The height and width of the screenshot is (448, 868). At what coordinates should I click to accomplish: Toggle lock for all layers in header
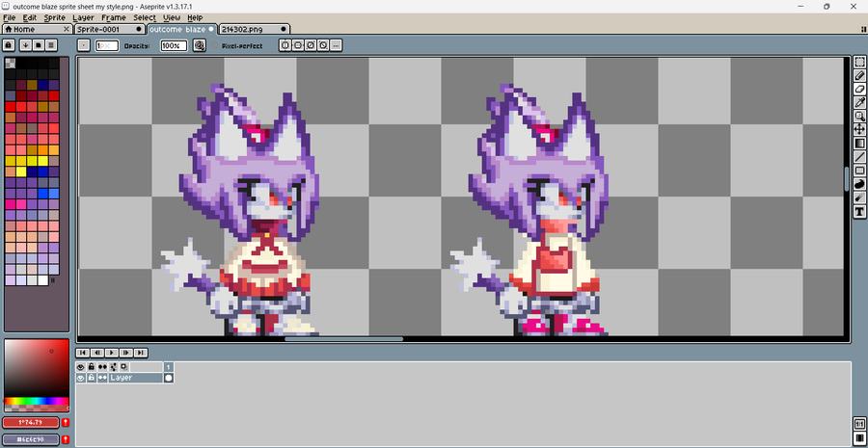click(x=92, y=367)
